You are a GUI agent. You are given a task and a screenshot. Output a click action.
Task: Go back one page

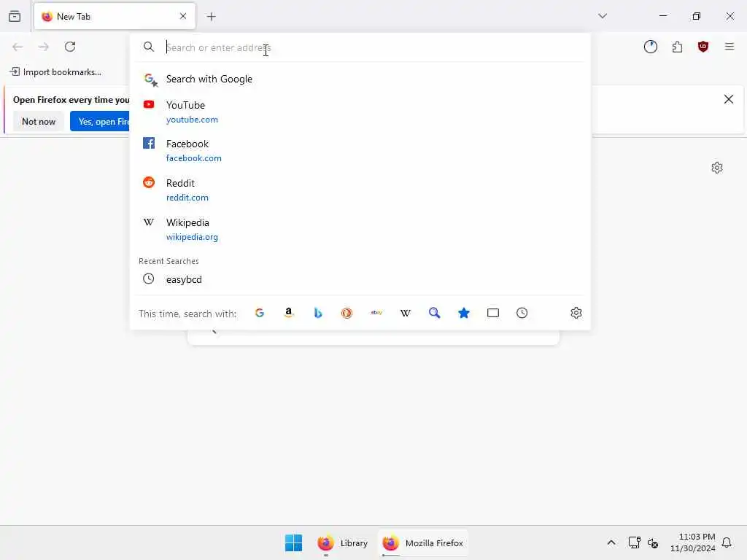(18, 47)
